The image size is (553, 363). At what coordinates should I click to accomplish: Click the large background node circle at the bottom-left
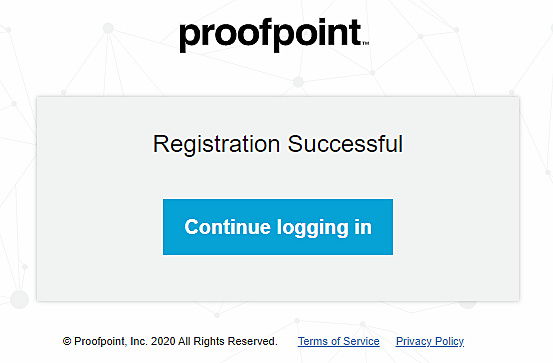pyautogui.click(x=19, y=300)
